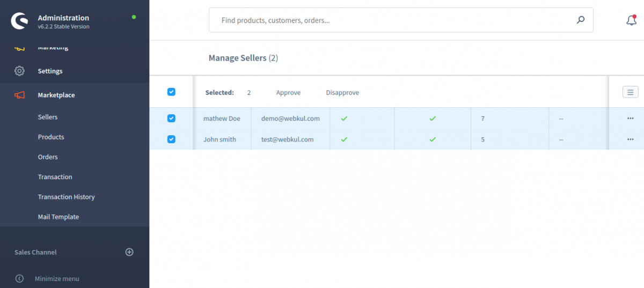Click second green checkmark in mathew Doe row
Screen dimensions: 644x288
click(433, 119)
